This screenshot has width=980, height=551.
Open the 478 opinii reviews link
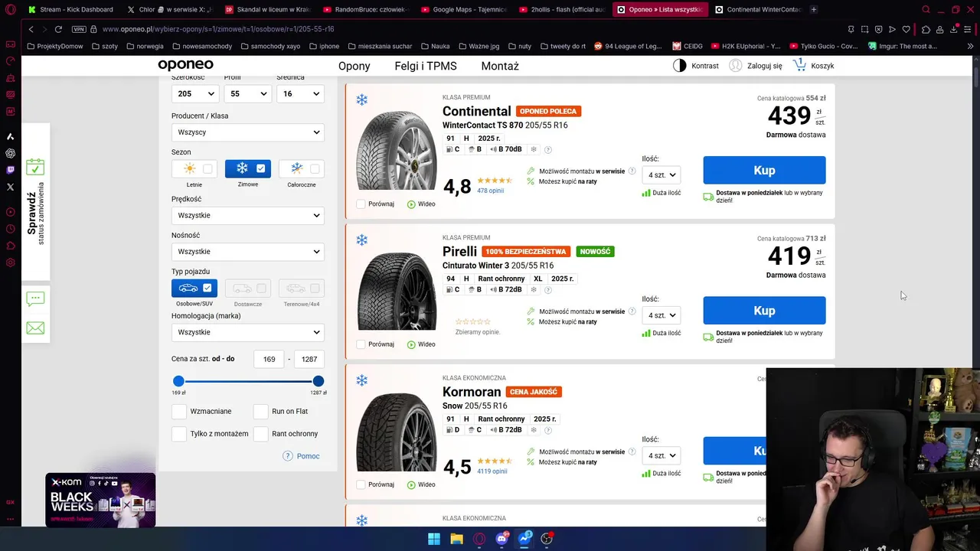[490, 191]
